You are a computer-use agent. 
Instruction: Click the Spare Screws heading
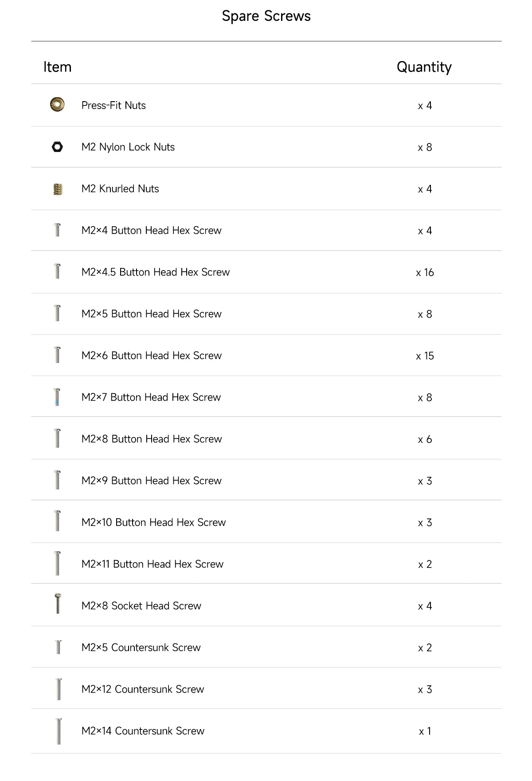coord(266,16)
